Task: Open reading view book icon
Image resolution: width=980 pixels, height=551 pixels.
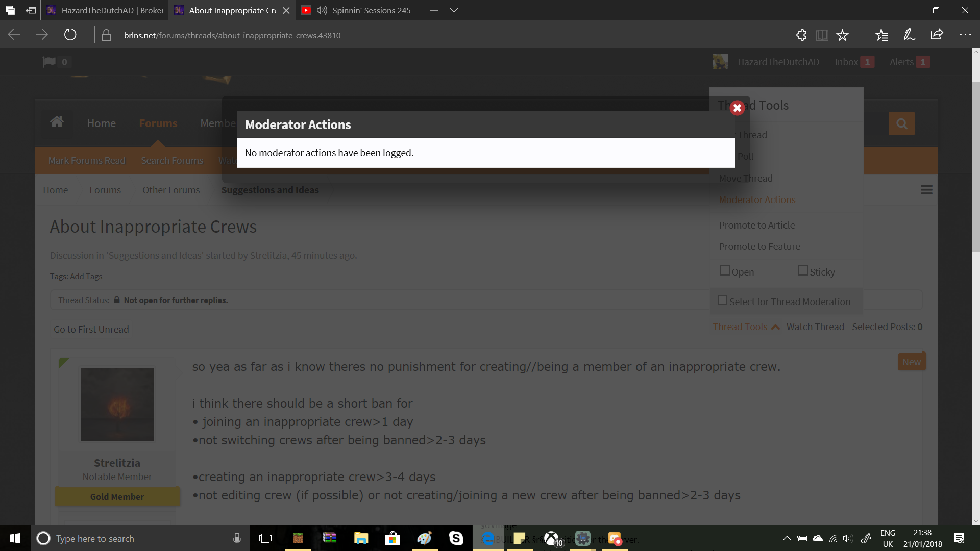Action: (822, 35)
